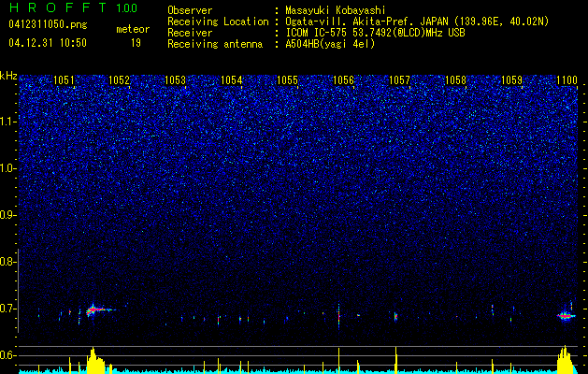This screenshot has width=588, height=374.
Task: Click the 1054 time axis label
Action: [232, 80]
